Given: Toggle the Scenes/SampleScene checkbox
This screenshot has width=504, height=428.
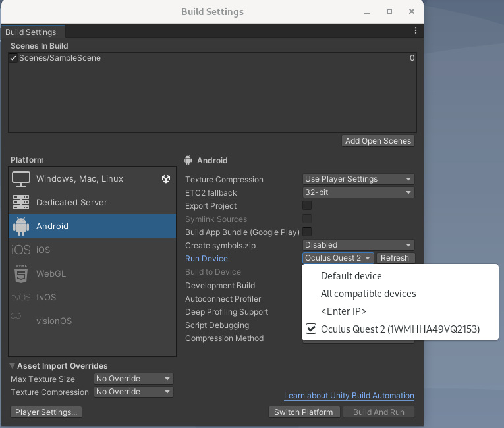Looking at the screenshot, I should tap(13, 58).
